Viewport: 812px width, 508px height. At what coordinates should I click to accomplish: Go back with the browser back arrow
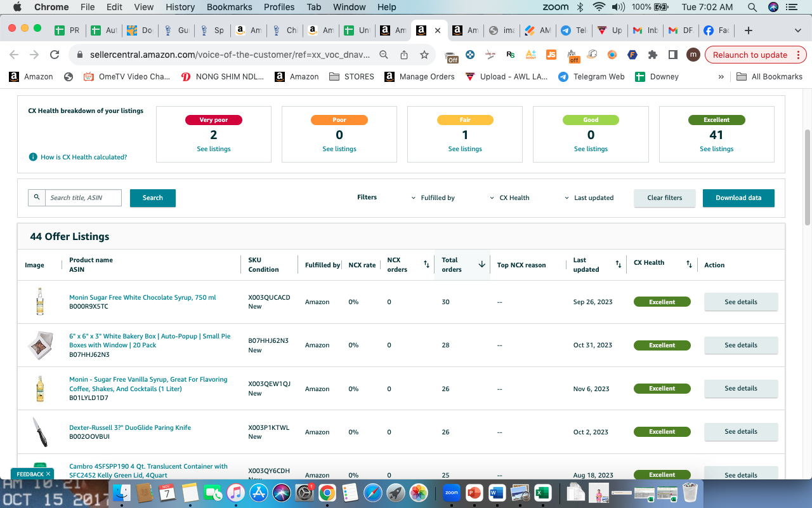point(14,55)
